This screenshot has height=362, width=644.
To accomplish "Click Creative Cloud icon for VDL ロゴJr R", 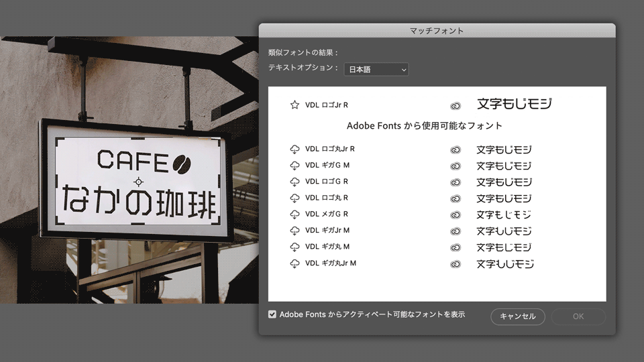I will (455, 106).
